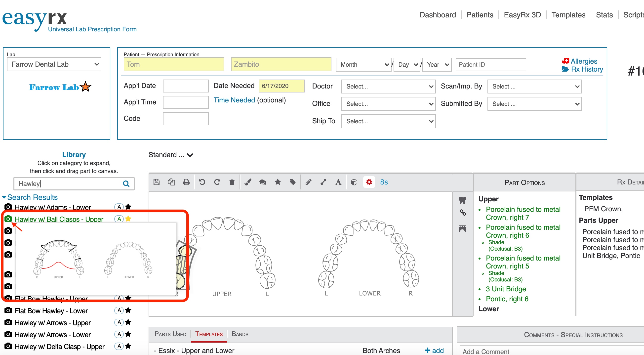Click the 3D cube icon
644x355 pixels.
click(354, 182)
